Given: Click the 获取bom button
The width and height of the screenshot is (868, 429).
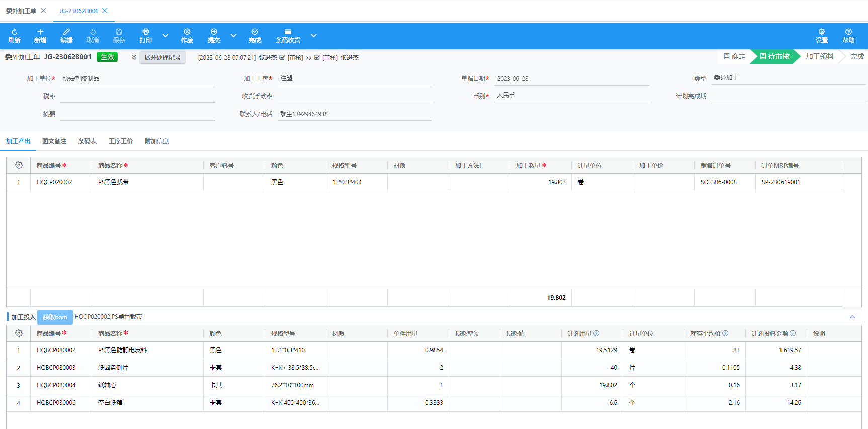Looking at the screenshot, I should click(55, 317).
